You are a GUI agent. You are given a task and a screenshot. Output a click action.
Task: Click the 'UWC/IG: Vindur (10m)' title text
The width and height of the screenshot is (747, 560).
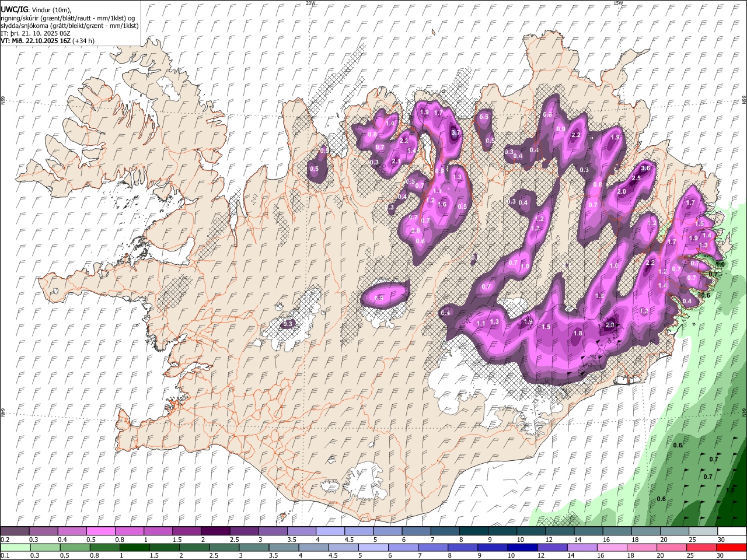pyautogui.click(x=36, y=10)
